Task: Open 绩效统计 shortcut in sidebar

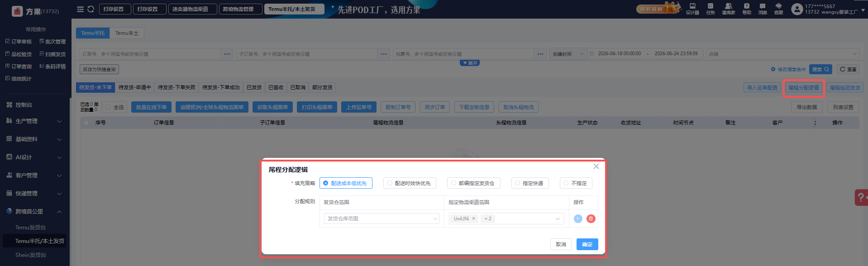Action: (x=19, y=79)
